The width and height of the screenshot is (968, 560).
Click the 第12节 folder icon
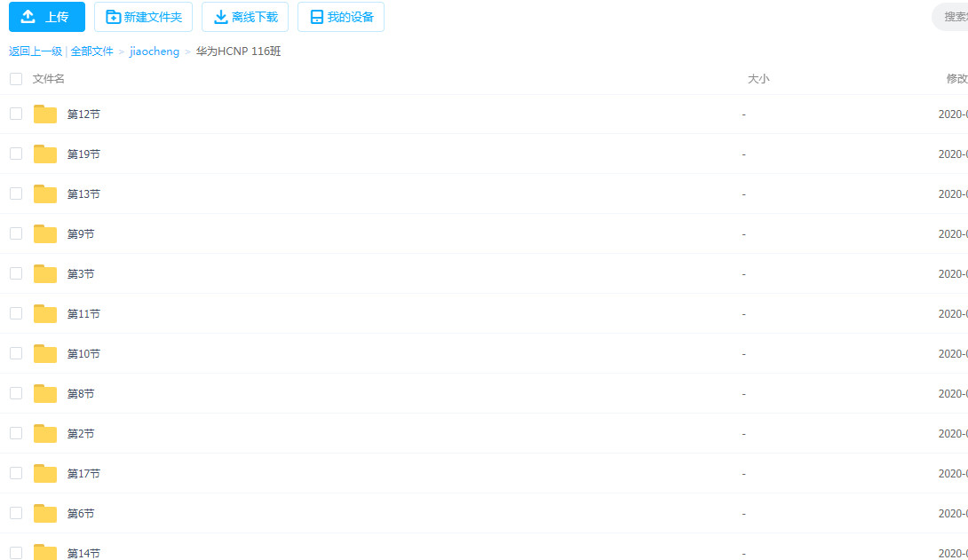click(x=45, y=114)
